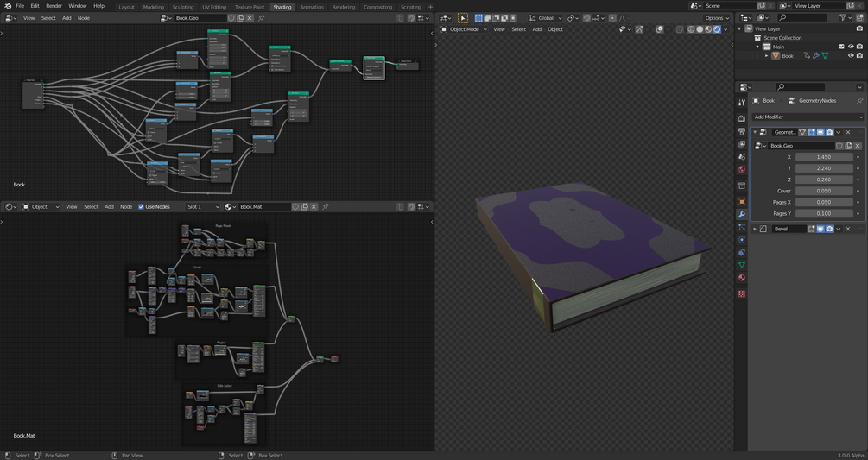This screenshot has width=868, height=460.
Task: Open the World properties tab
Action: point(742,170)
